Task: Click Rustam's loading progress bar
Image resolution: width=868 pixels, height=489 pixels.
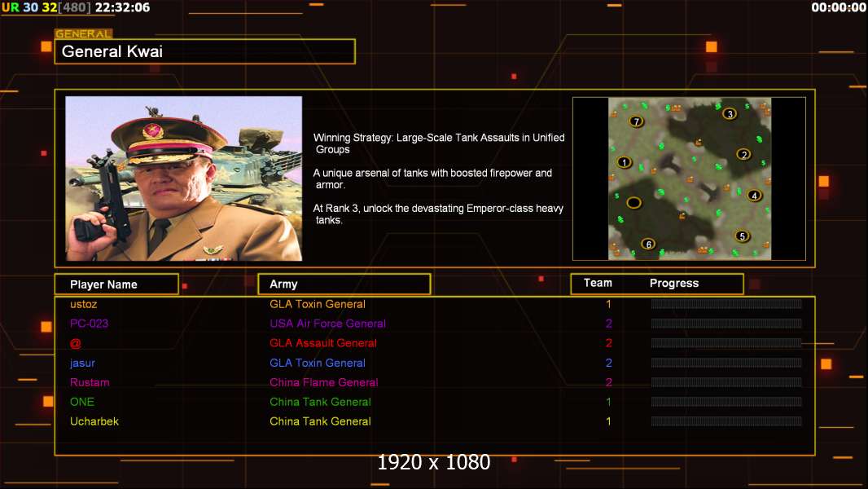Action: (x=726, y=382)
